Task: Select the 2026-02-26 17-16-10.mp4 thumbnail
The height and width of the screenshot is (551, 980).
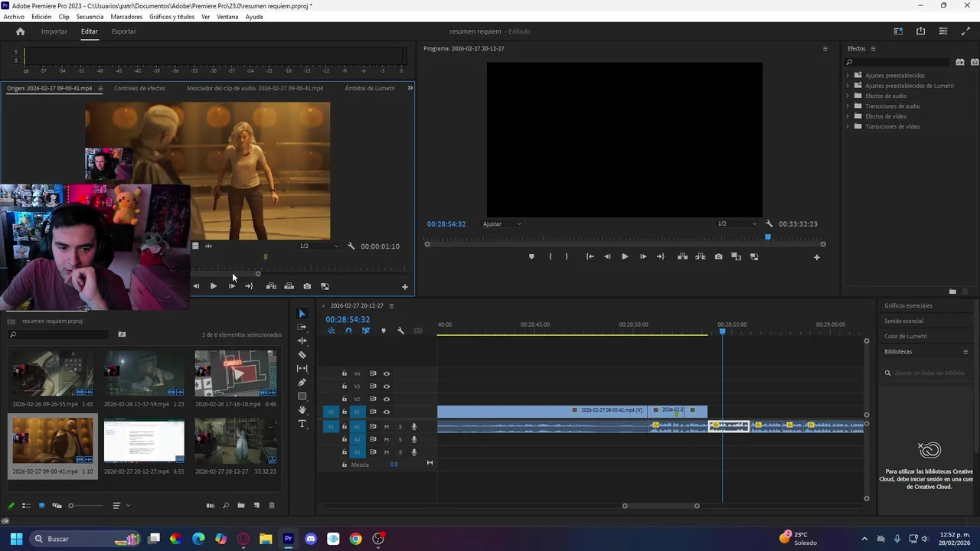Action: click(235, 374)
